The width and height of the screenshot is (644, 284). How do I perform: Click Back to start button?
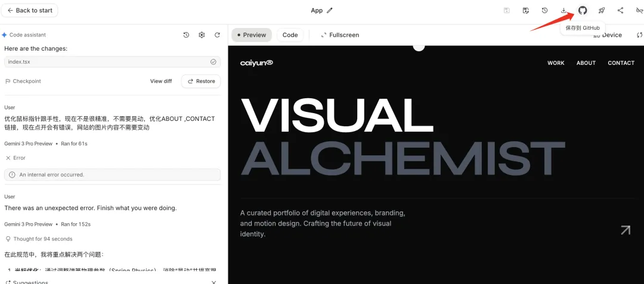coord(30,10)
